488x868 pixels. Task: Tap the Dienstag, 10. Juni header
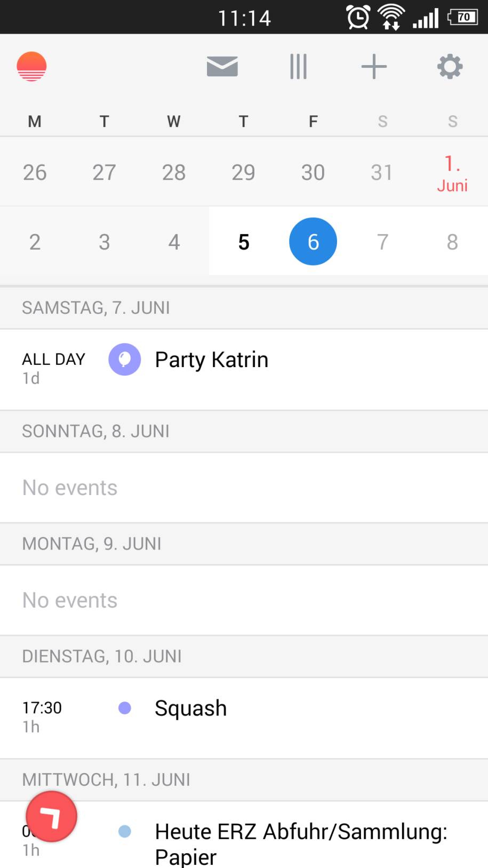244,656
